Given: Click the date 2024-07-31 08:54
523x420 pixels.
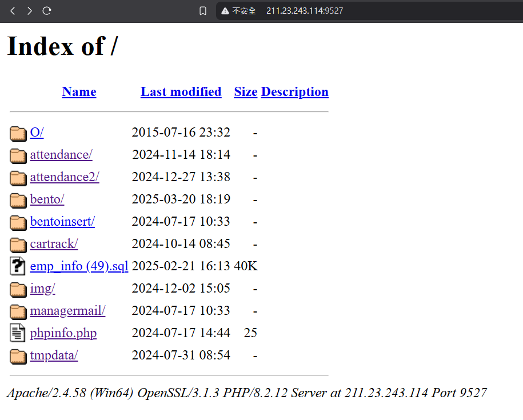Looking at the screenshot, I should coord(181,355).
